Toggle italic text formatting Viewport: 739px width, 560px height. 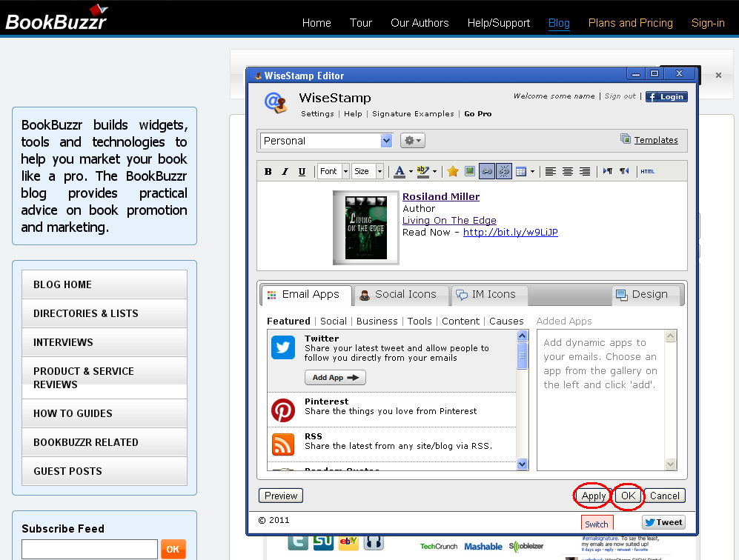tap(285, 172)
